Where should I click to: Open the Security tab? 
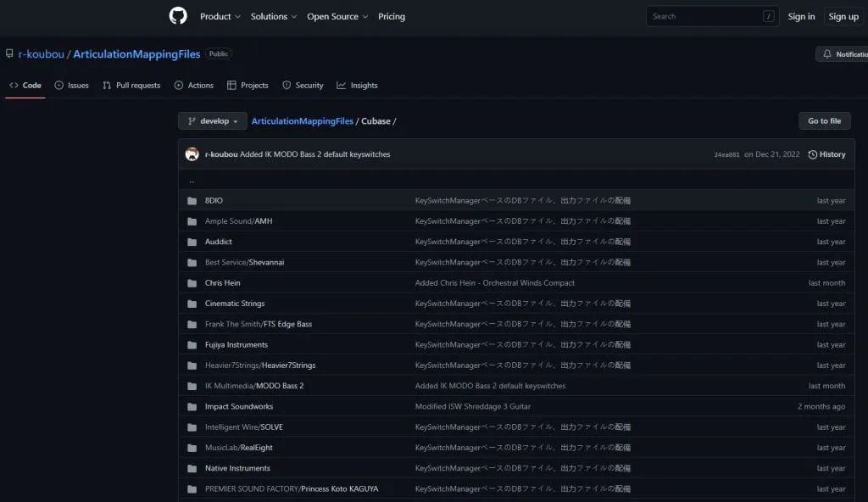[287, 85]
